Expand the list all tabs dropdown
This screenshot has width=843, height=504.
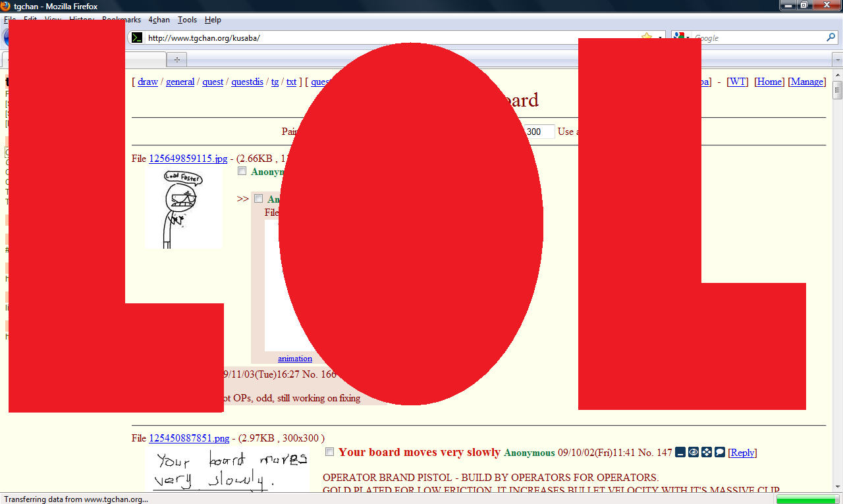(x=837, y=59)
